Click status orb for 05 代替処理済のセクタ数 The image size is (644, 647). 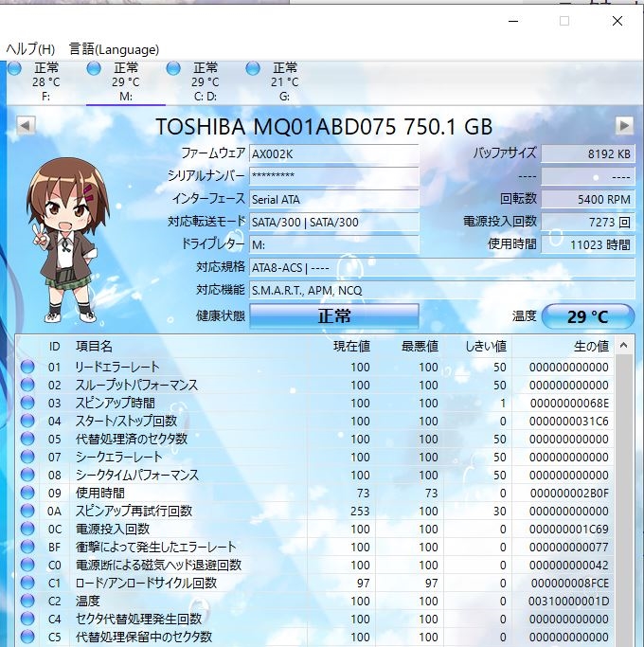pos(27,439)
